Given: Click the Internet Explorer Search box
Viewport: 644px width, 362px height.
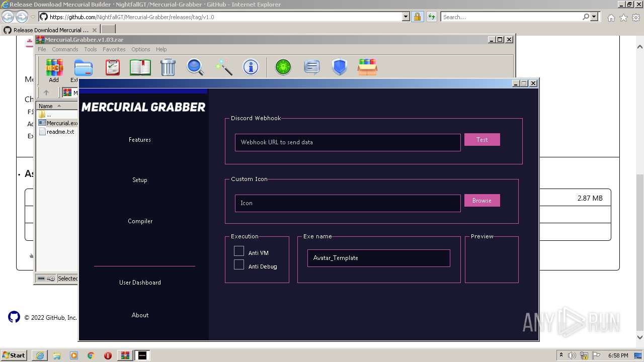Looking at the screenshot, I should click(511, 17).
